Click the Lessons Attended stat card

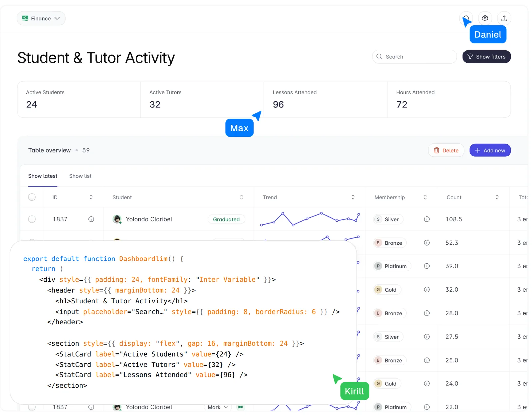(x=326, y=99)
